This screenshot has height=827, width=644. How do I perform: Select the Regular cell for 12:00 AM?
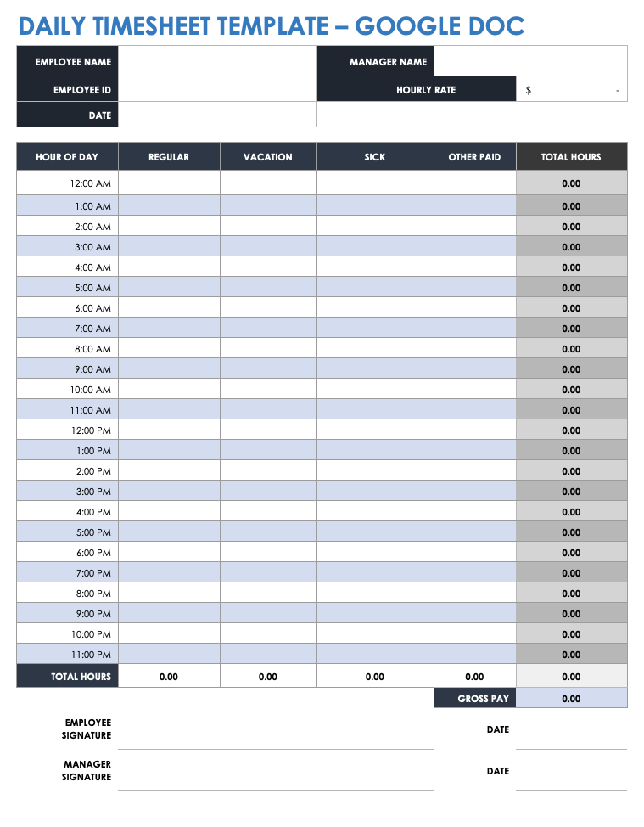click(169, 183)
